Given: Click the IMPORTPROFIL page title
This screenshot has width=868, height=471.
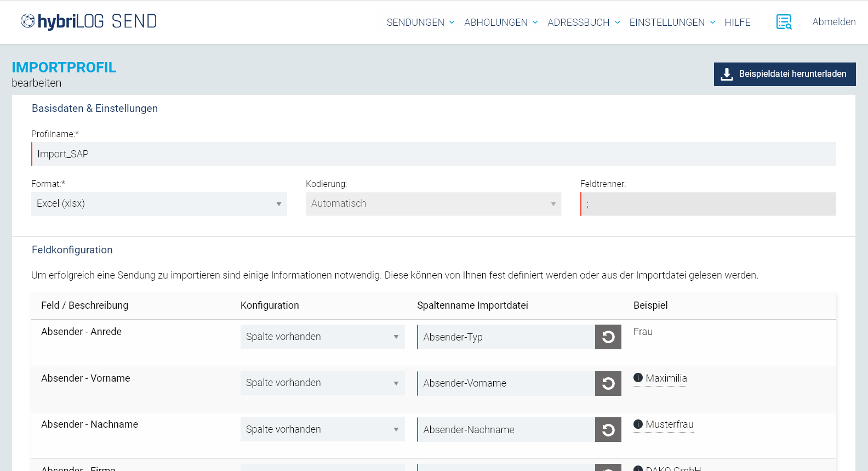Looking at the screenshot, I should point(64,67).
